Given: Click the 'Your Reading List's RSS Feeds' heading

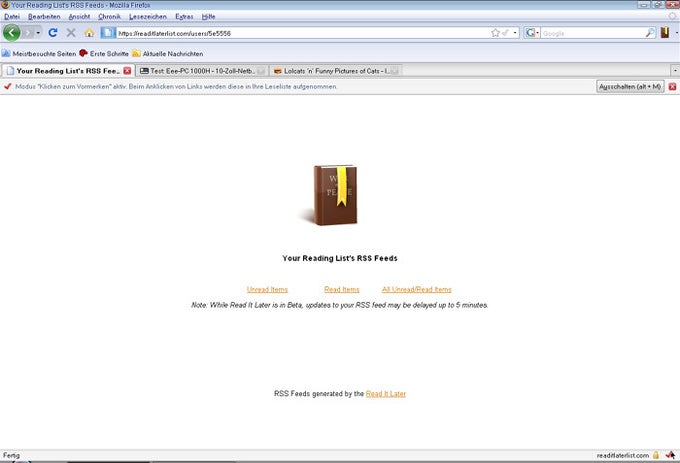Looking at the screenshot, I should pos(340,258).
